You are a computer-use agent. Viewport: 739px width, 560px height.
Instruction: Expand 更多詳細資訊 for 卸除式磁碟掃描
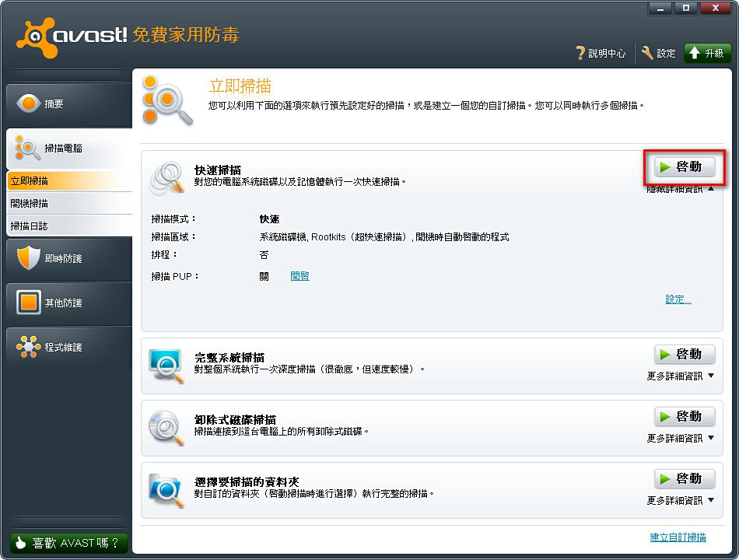(x=680, y=439)
